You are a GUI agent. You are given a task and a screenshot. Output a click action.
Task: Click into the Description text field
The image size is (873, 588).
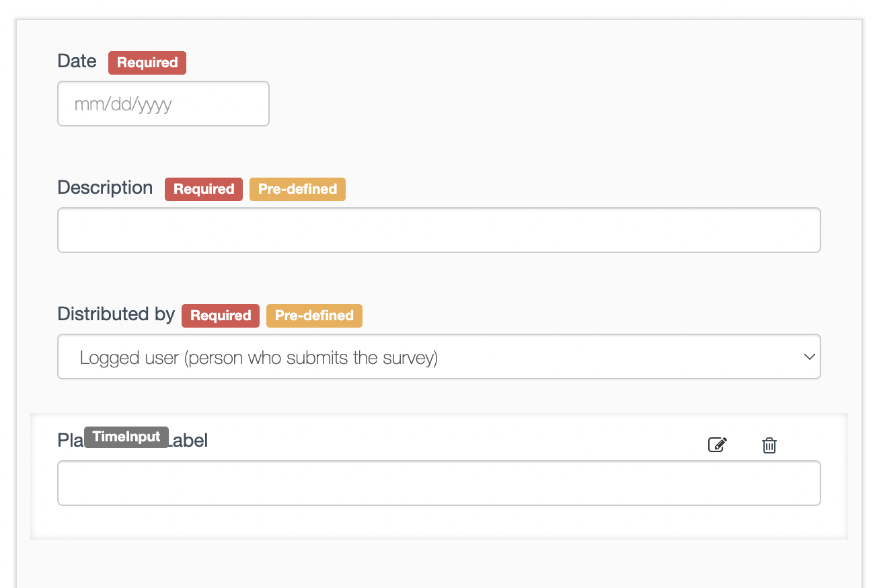439,230
